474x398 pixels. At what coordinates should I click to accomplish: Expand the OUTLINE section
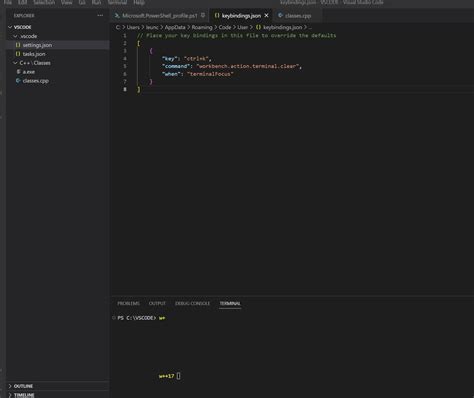click(x=10, y=386)
